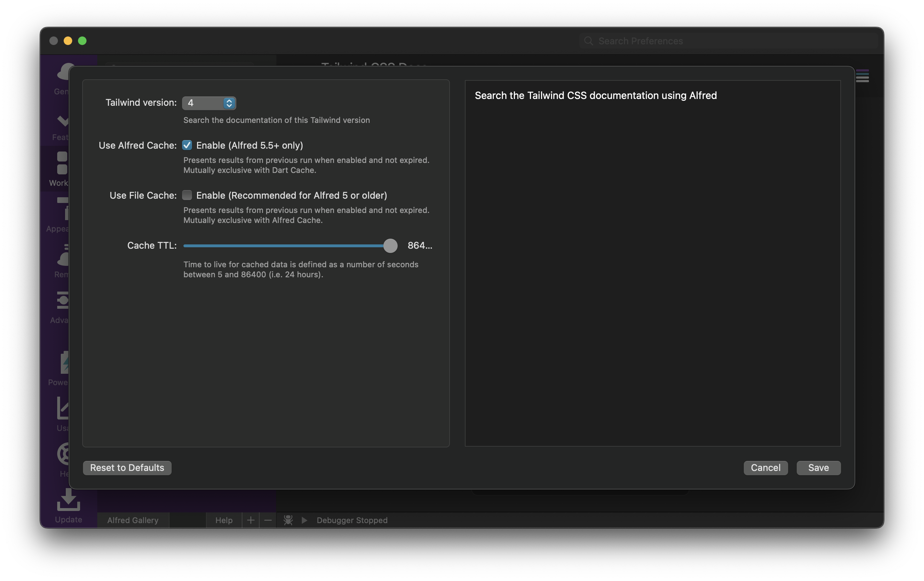Click the debugger bug icon
Image resolution: width=924 pixels, height=581 pixels.
point(288,520)
